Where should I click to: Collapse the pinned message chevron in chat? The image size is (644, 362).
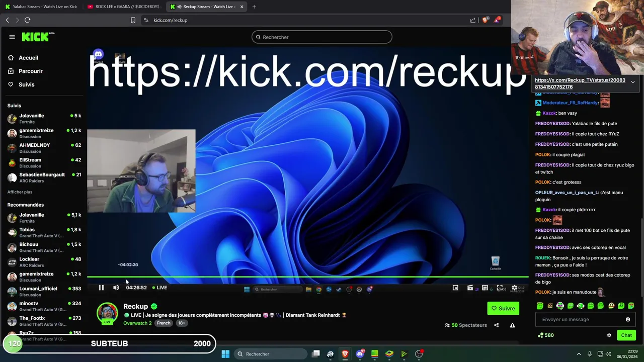[632, 82]
